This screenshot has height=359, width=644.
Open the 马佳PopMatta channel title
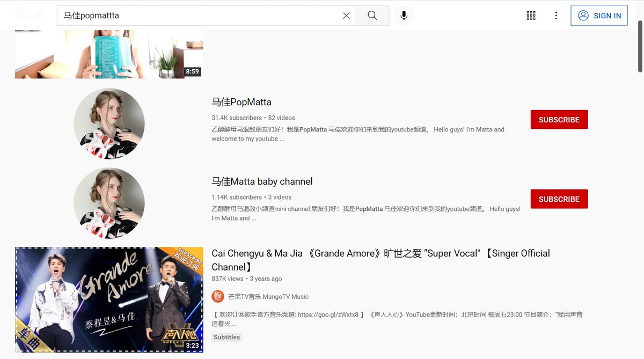click(x=241, y=102)
